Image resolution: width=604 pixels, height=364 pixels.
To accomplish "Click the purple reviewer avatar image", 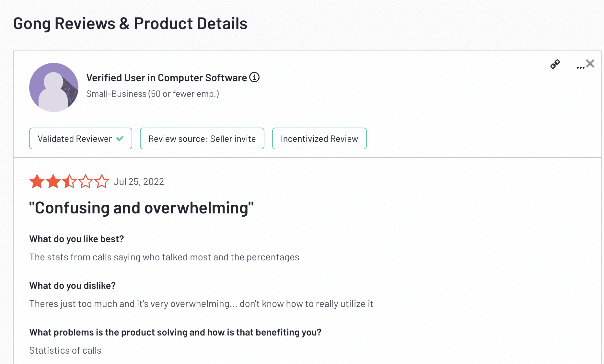I will click(x=54, y=87).
